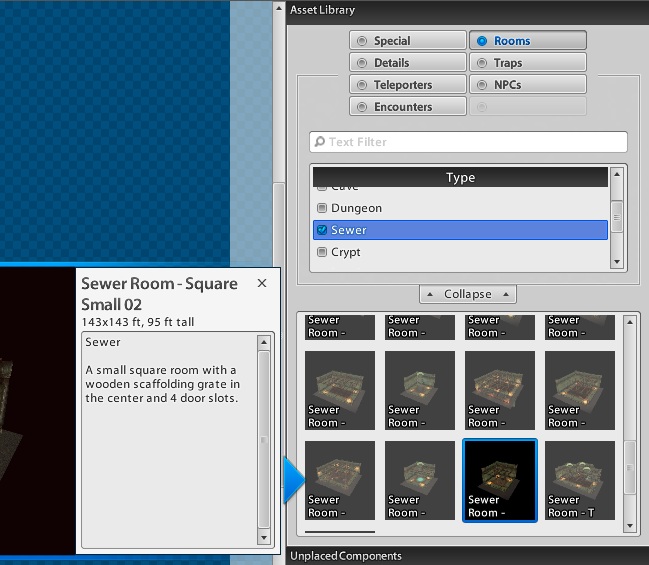Click the room thumbnails scroll-down arrow
649x565 pixels.
click(630, 526)
